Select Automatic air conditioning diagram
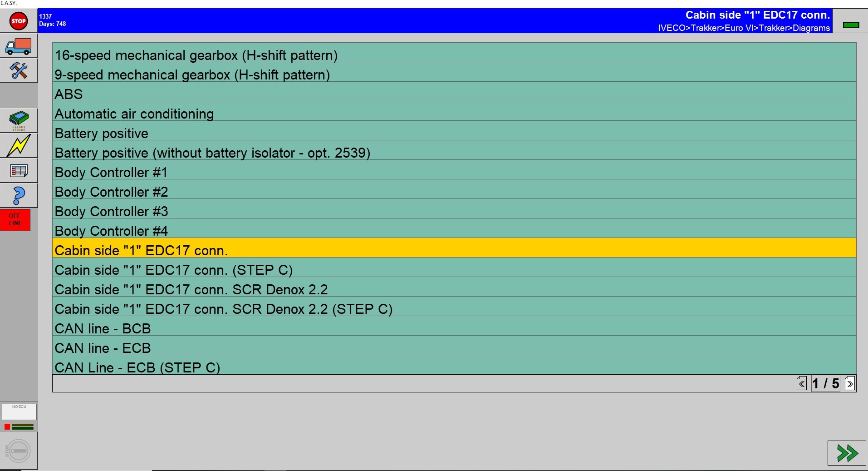The height and width of the screenshot is (471, 868). (454, 114)
